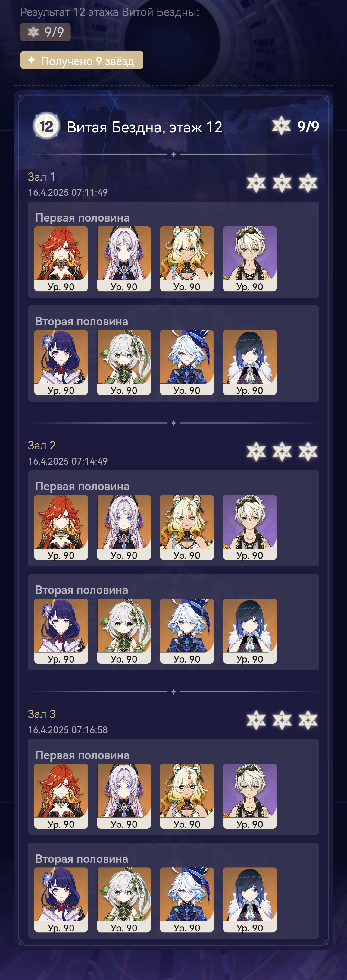Click the third star of Зал 2
Screen dimensions: 347x980
click(x=308, y=452)
